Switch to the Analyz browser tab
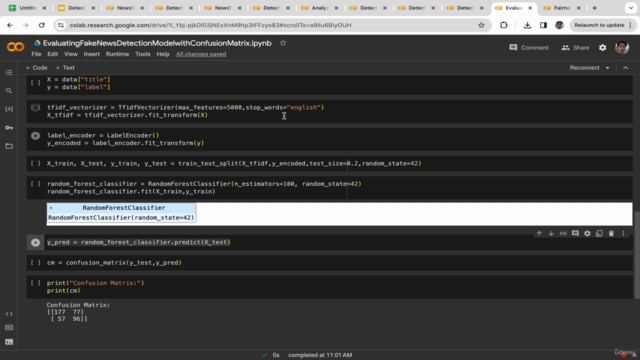 320,8
